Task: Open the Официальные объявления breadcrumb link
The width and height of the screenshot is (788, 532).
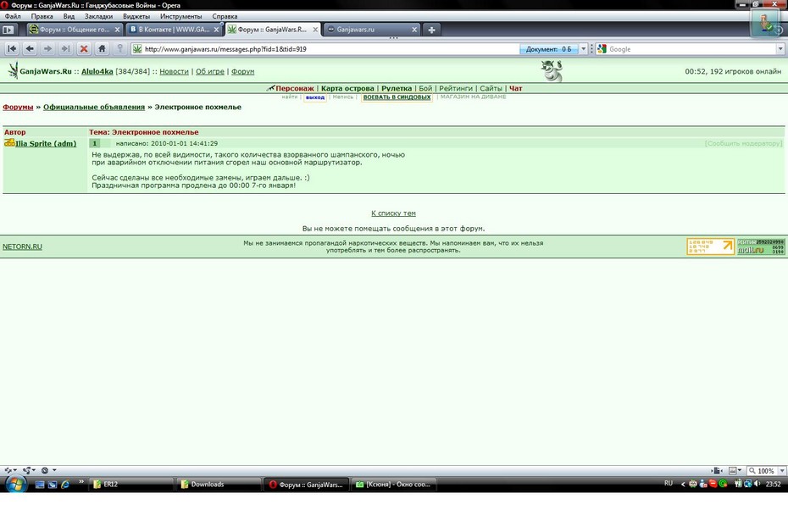Action: [94, 108]
